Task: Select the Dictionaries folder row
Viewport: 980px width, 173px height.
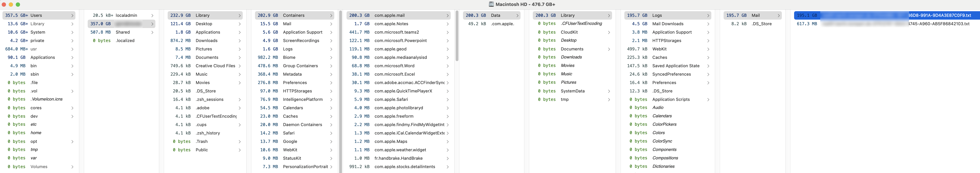Action: (668, 167)
